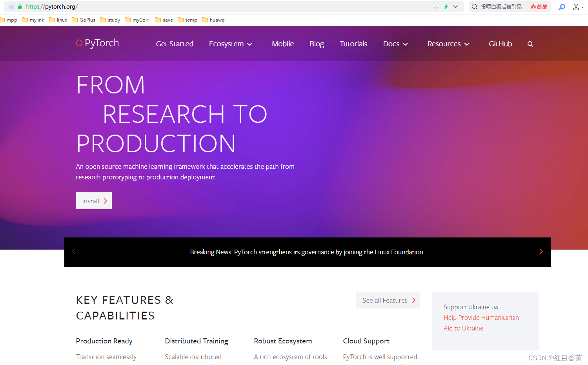
Task: Expand the Docs dropdown menu
Action: (395, 44)
